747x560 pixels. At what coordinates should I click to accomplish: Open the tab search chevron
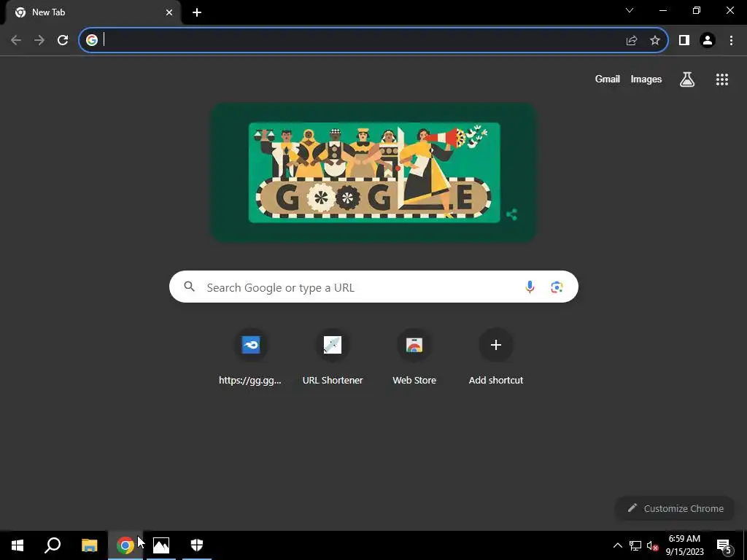630,10
